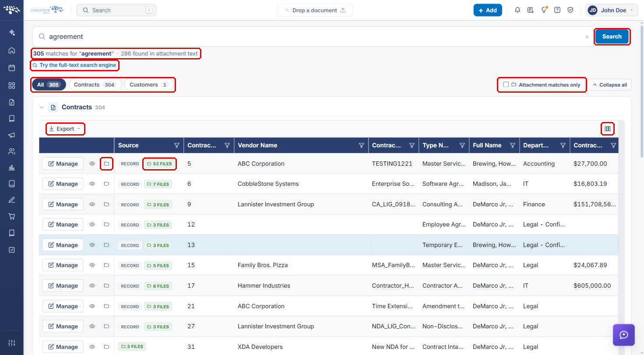View CobbleStone Systems record with eye icon
This screenshot has height=355, width=644.
click(x=92, y=184)
